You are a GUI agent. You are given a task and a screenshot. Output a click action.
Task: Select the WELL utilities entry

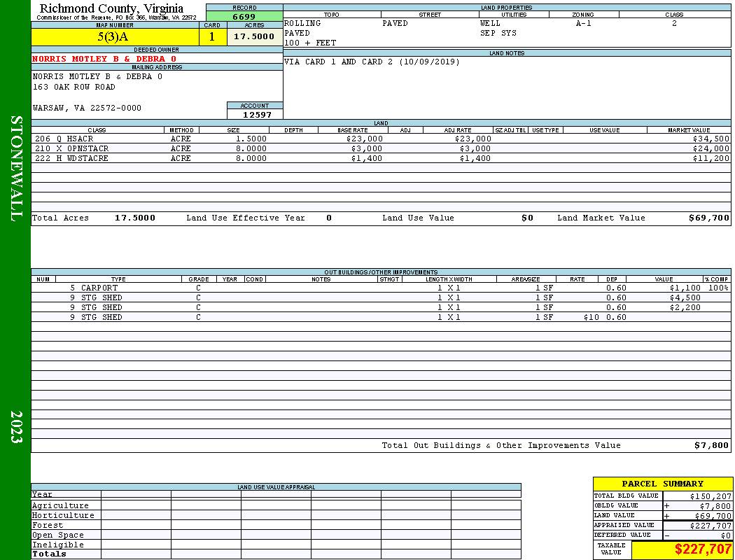490,23
